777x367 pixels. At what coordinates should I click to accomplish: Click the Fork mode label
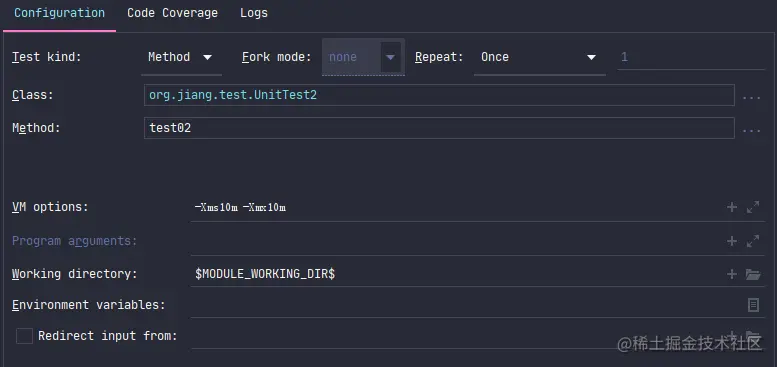coord(277,57)
